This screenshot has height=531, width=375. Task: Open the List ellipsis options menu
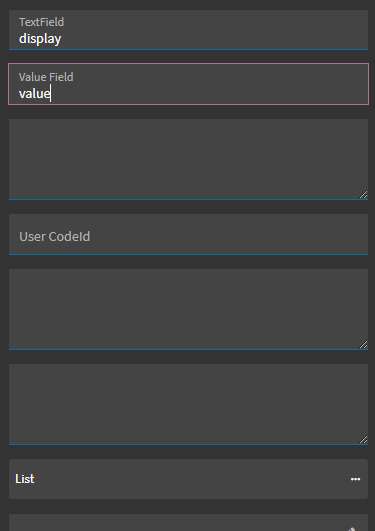coord(355,479)
